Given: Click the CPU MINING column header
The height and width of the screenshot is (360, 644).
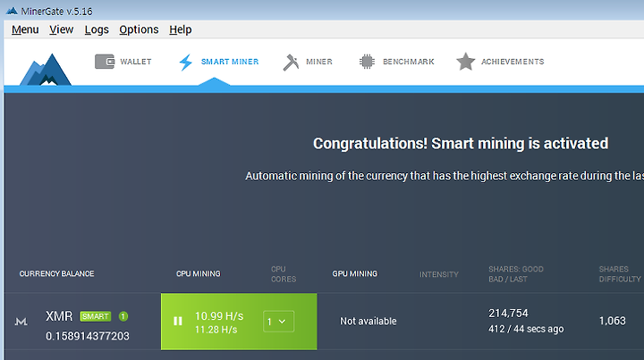Looking at the screenshot, I should (x=199, y=273).
